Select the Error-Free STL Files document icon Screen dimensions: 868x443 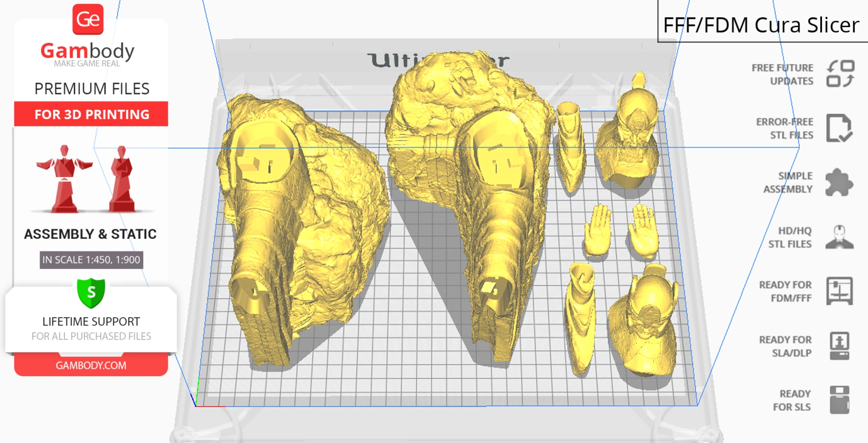point(840,128)
